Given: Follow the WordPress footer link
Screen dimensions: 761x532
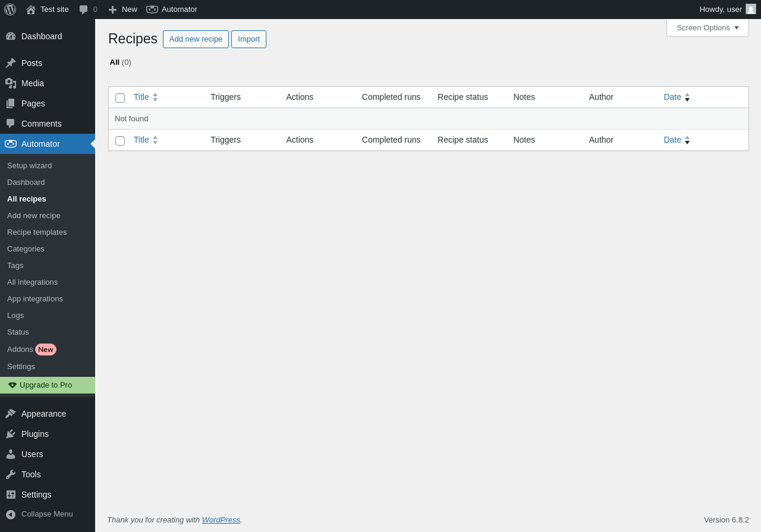Looking at the screenshot, I should [x=221, y=520].
